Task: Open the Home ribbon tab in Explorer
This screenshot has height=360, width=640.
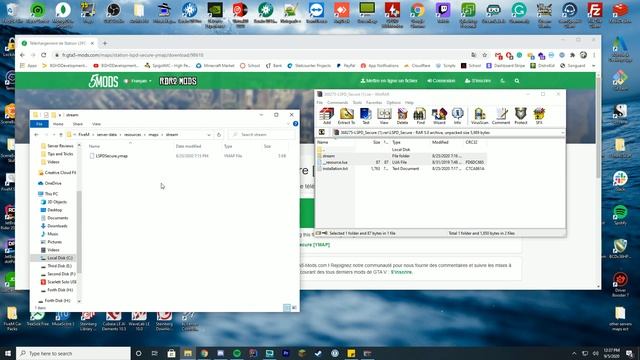Action: click(x=58, y=124)
